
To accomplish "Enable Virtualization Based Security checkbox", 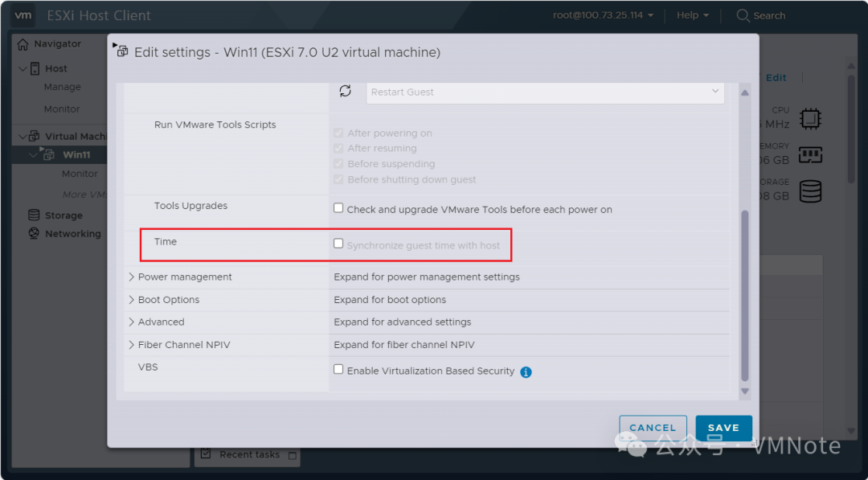I will [x=338, y=369].
